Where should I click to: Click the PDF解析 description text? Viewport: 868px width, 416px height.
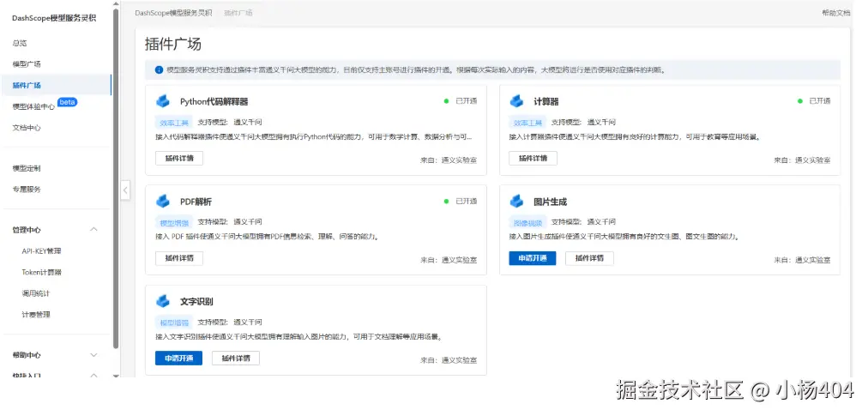point(268,237)
